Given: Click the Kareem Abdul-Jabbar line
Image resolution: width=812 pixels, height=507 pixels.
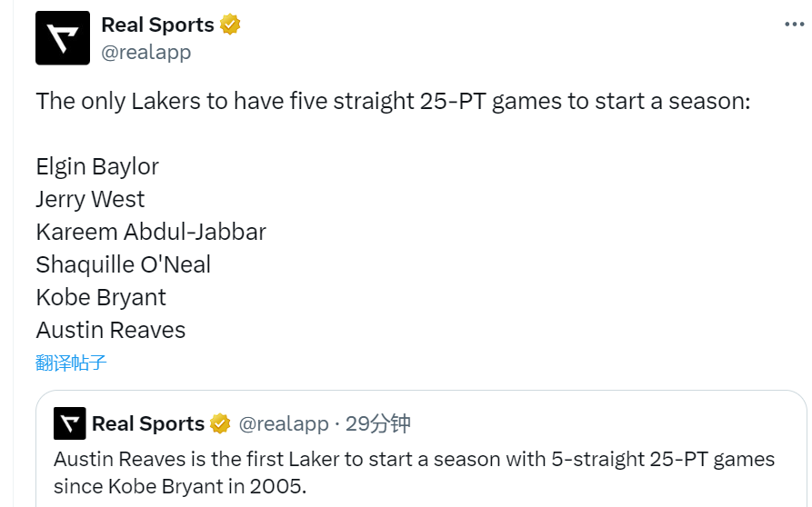Looking at the screenshot, I should (151, 232).
